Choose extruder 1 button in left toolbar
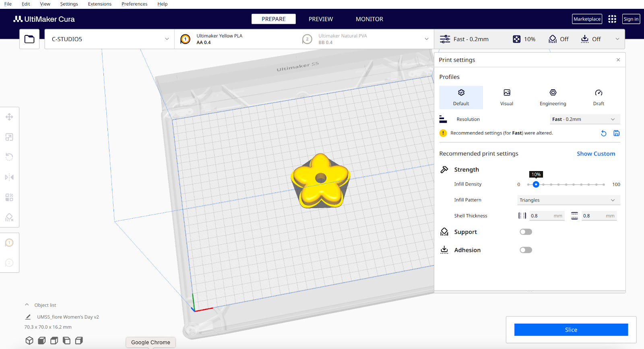The width and height of the screenshot is (644, 349). [9, 243]
